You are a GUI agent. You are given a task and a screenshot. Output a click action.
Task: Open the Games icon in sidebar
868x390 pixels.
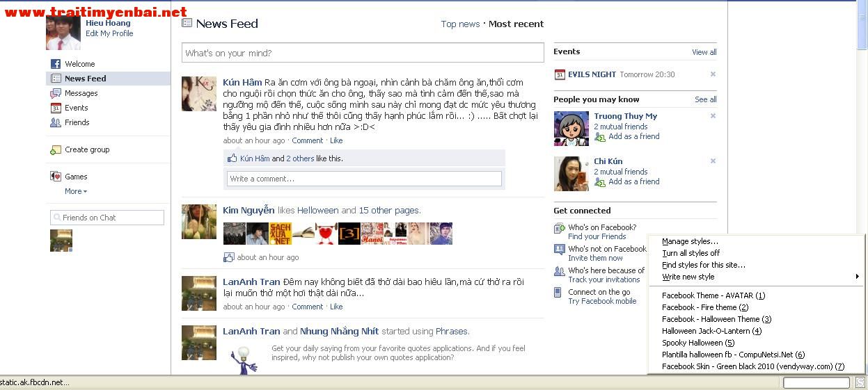tap(56, 177)
